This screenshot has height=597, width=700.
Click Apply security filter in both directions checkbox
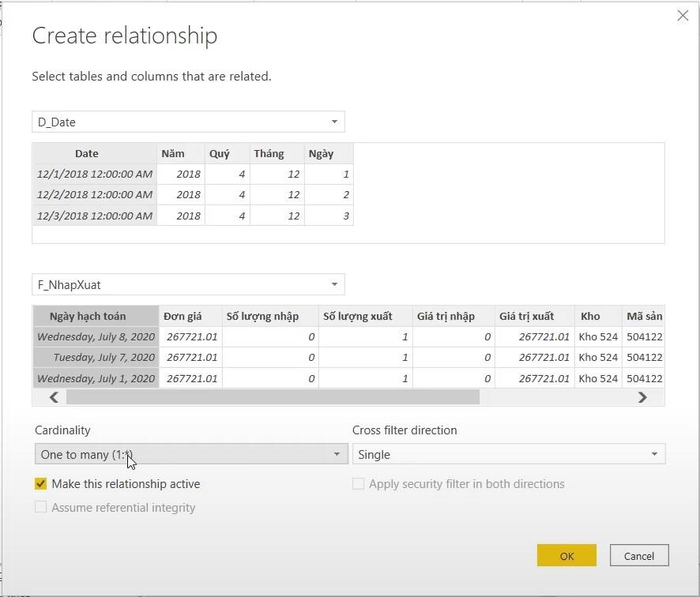(x=358, y=484)
